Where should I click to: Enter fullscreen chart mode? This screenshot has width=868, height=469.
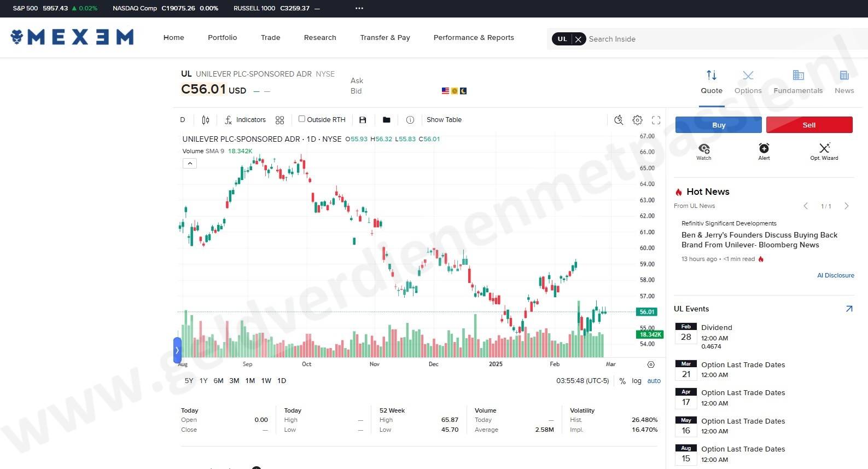[656, 120]
